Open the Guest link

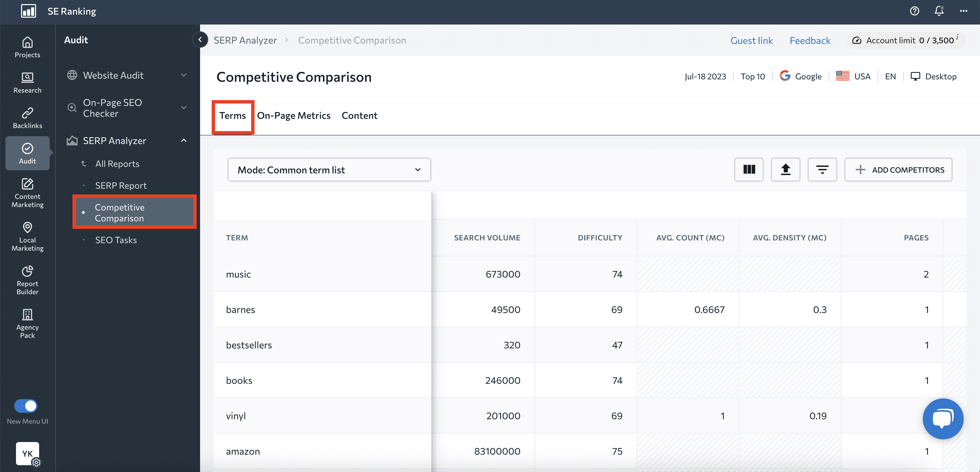751,40
